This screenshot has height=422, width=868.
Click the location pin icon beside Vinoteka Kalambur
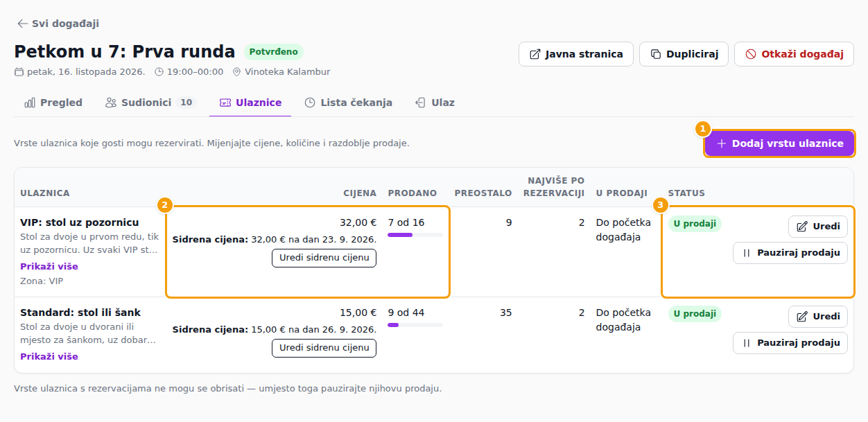point(237,72)
